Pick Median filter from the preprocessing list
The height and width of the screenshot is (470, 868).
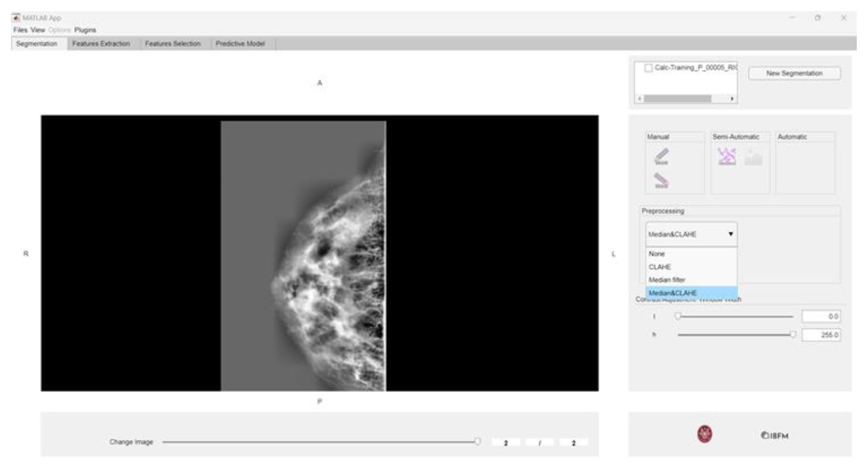(667, 280)
